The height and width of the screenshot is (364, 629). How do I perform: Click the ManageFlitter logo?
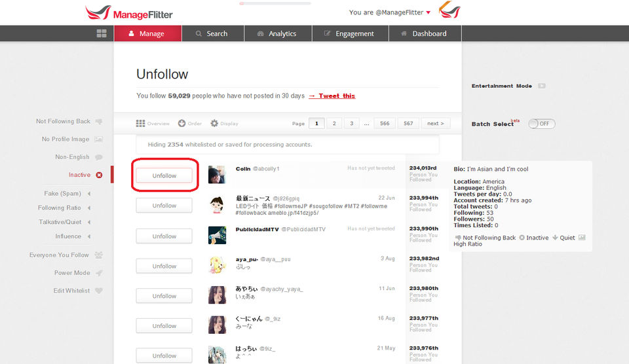(129, 13)
